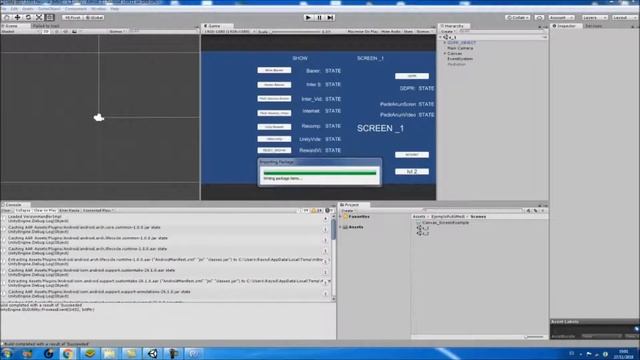Expand GDPR_OBJECT in Hierarchy
640x360 pixels.
point(445,42)
